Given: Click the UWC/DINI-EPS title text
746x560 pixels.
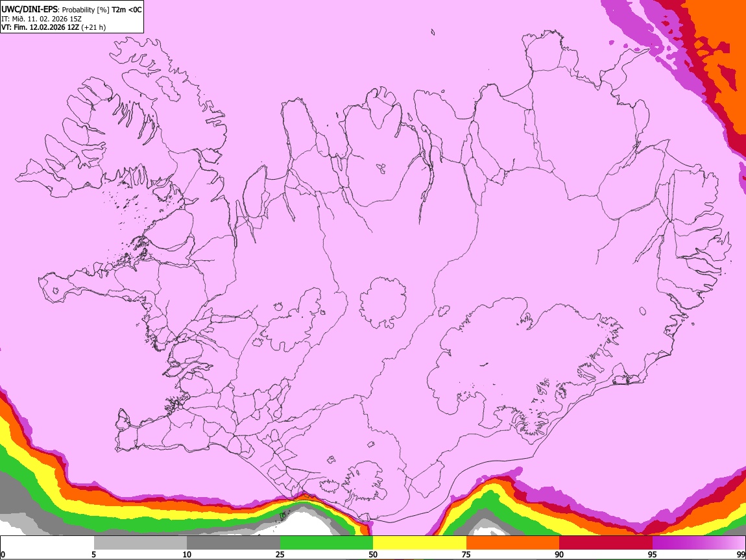Looking at the screenshot, I should tap(29, 10).
